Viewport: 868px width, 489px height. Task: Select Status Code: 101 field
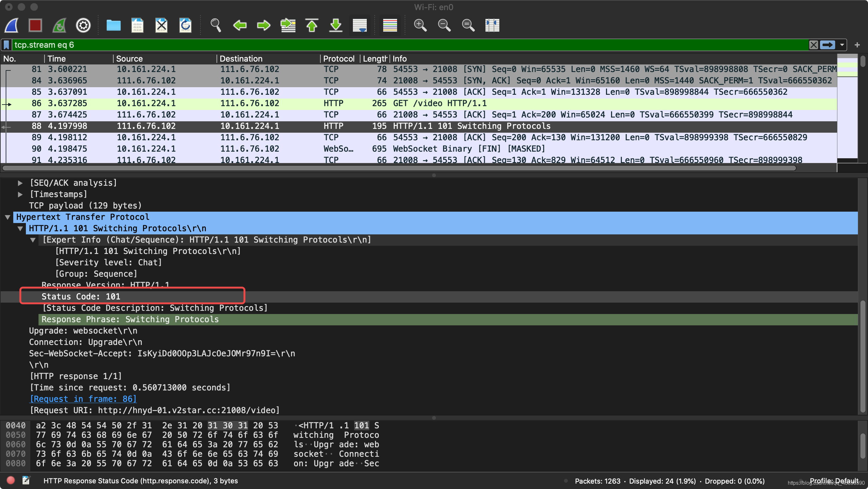click(x=429, y=297)
